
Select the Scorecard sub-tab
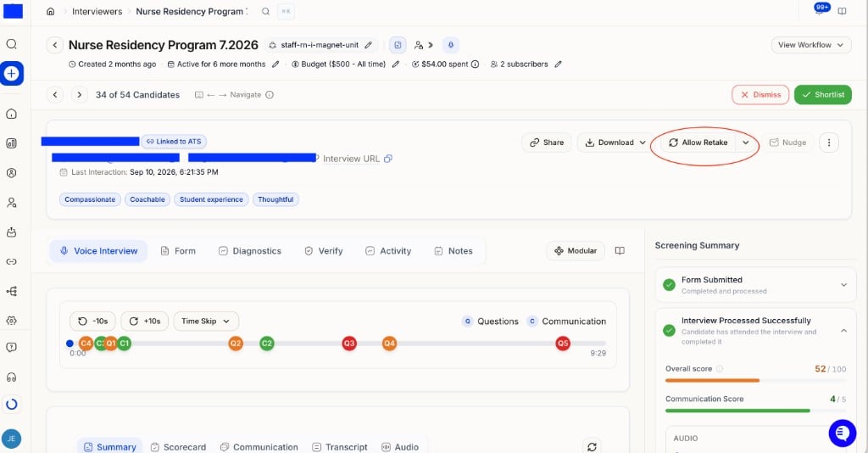tap(178, 447)
